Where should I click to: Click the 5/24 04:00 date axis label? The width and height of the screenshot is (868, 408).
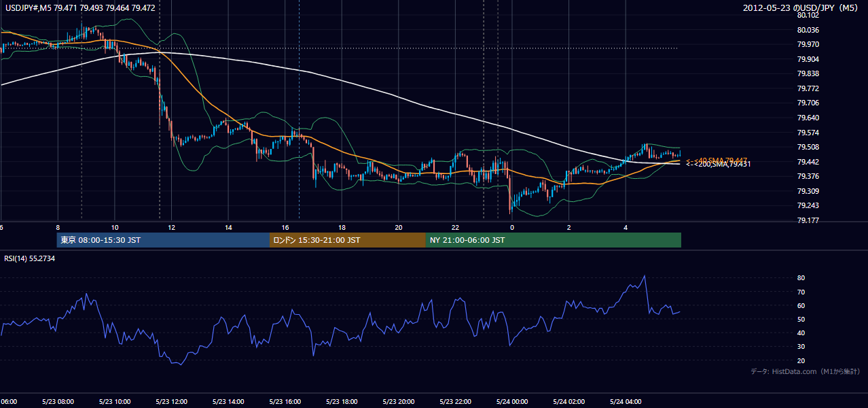pyautogui.click(x=626, y=402)
